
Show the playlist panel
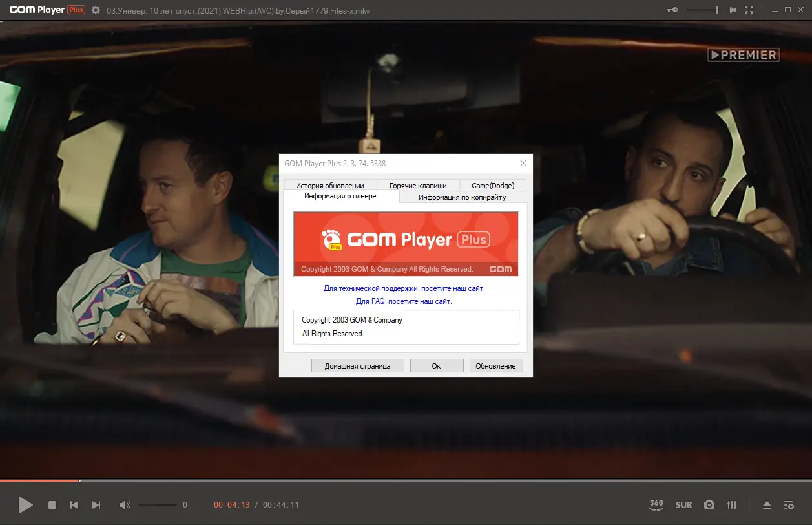[x=789, y=505]
